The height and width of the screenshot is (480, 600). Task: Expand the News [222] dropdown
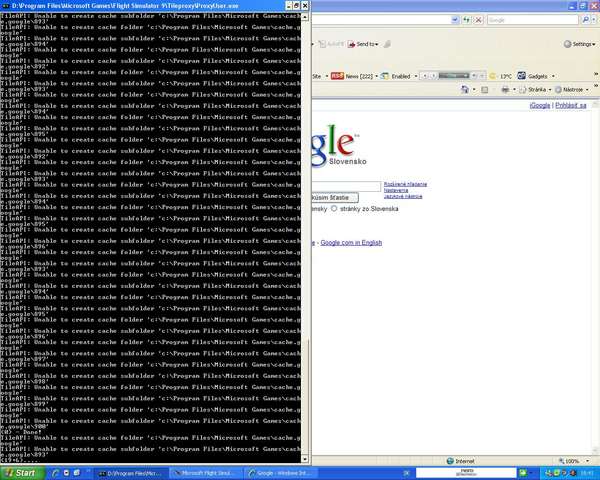coord(377,76)
